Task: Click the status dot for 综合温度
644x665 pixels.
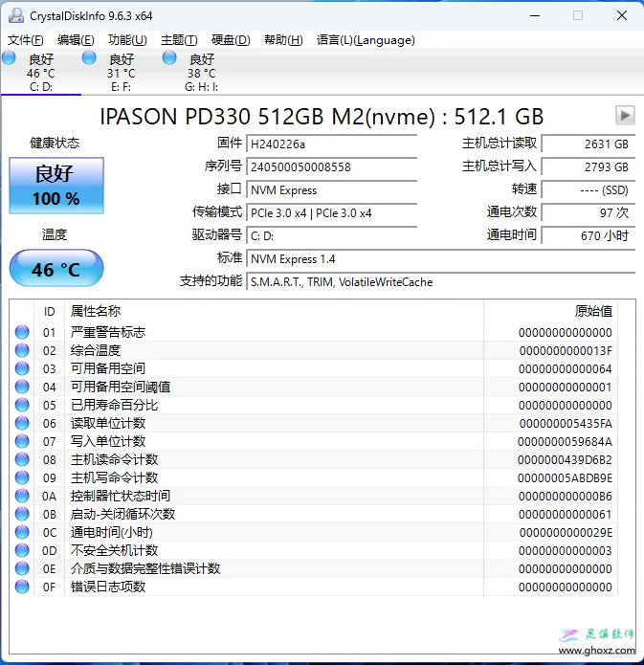Action: [x=22, y=350]
